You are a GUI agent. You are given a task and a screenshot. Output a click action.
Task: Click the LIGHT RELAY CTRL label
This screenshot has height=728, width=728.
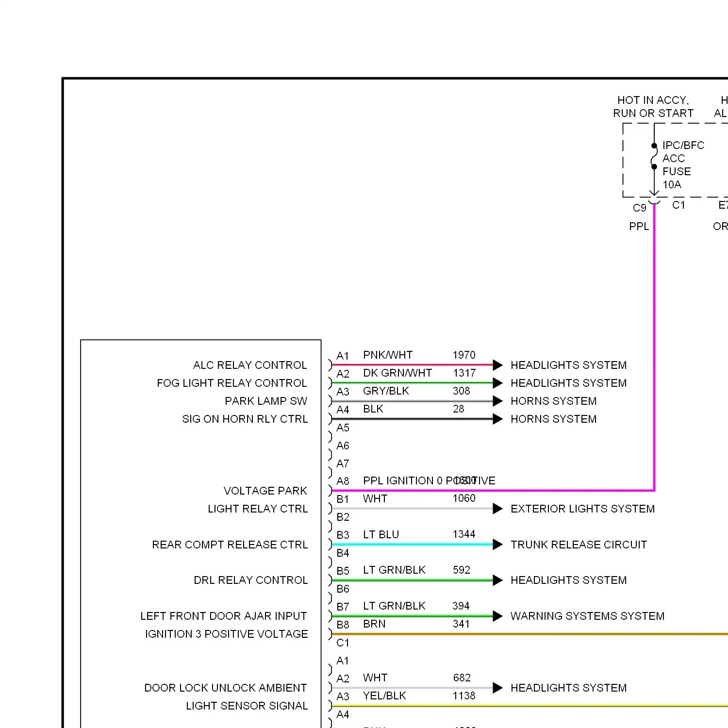pyautogui.click(x=258, y=509)
